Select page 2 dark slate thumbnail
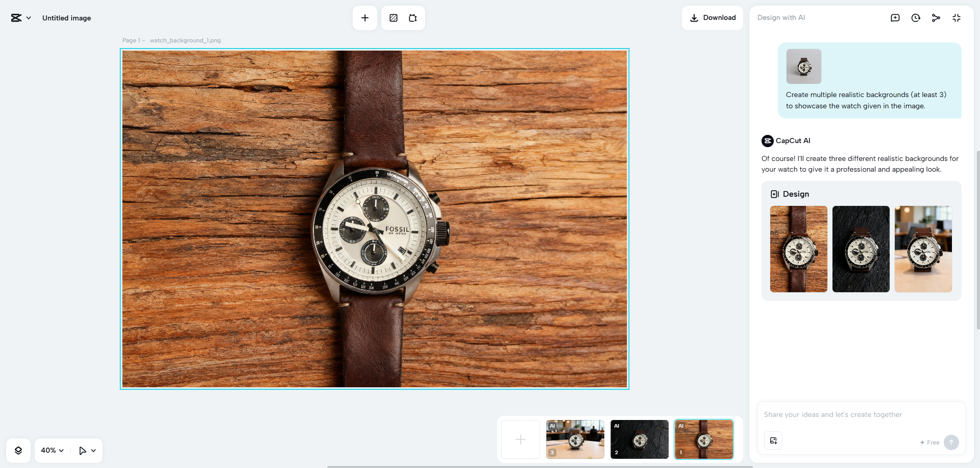Viewport: 980px width, 468px height. (640, 439)
